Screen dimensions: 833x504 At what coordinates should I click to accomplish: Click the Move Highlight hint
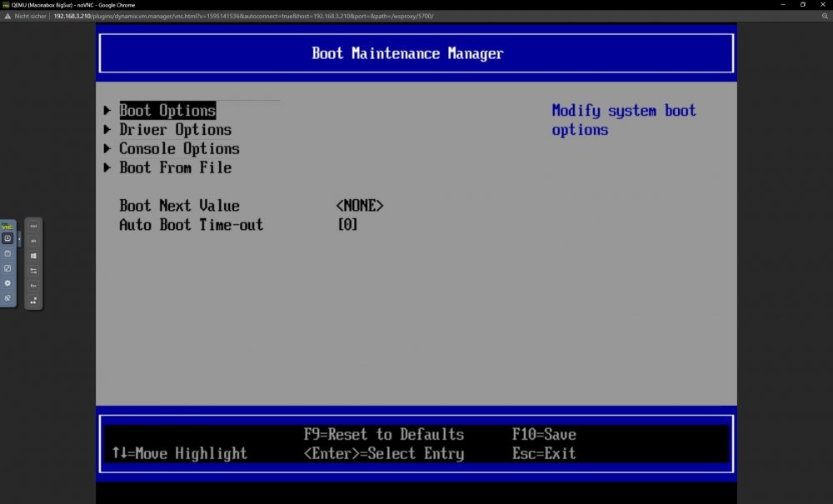(180, 453)
